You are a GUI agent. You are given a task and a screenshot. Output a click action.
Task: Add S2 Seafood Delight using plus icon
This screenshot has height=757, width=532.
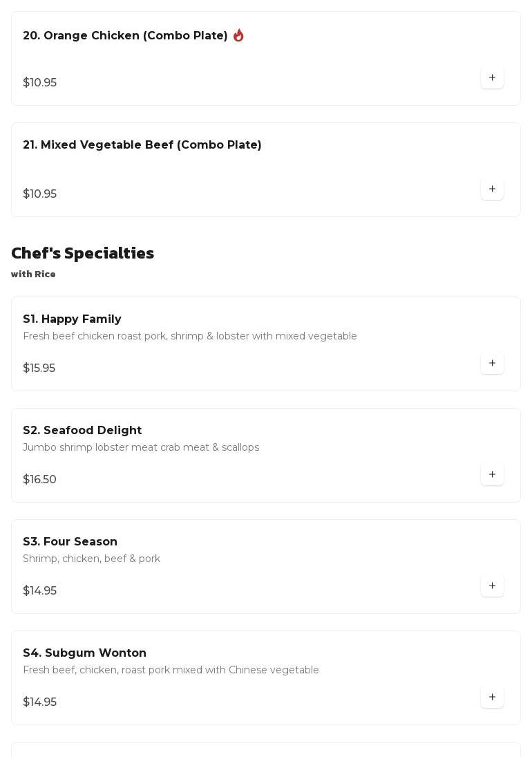(x=492, y=475)
